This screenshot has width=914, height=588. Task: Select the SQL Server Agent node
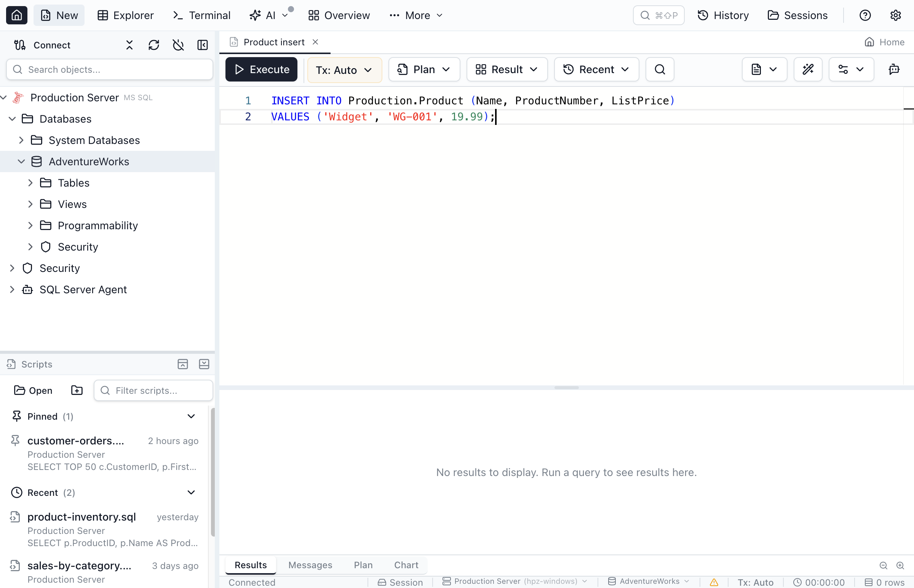(83, 290)
